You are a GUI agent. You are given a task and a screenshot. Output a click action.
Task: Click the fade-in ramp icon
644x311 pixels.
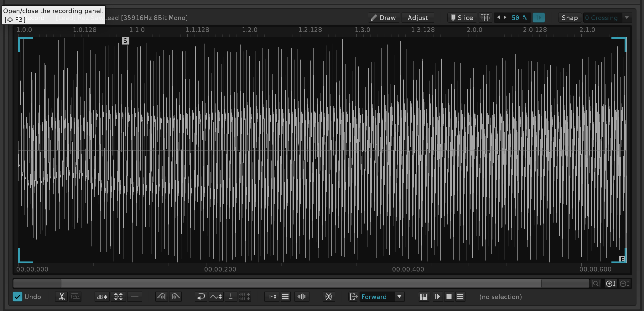(x=162, y=297)
